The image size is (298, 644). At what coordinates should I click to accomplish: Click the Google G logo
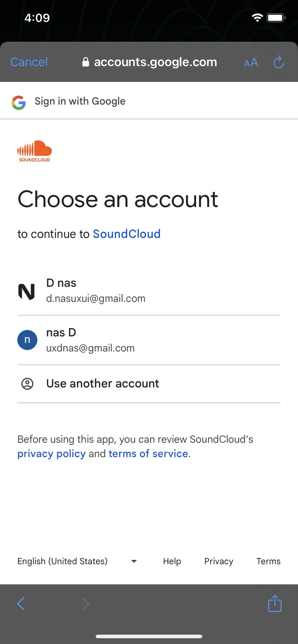(19, 102)
